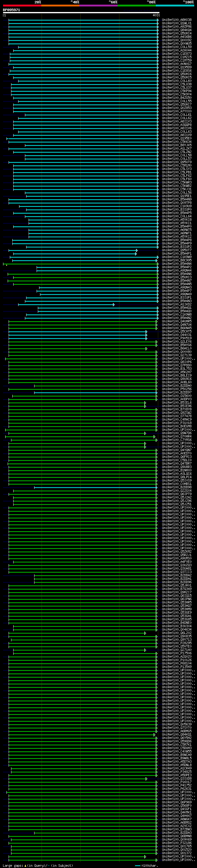The width and height of the screenshot is (197, 868).
Task: Open the UniRef100_B3IUP2 label
Action: (x=176, y=247)
